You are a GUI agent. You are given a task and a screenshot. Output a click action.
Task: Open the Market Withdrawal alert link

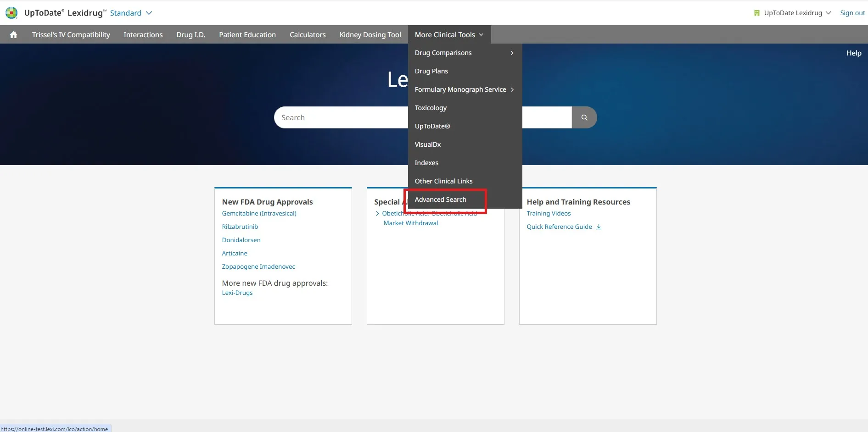[x=411, y=223]
